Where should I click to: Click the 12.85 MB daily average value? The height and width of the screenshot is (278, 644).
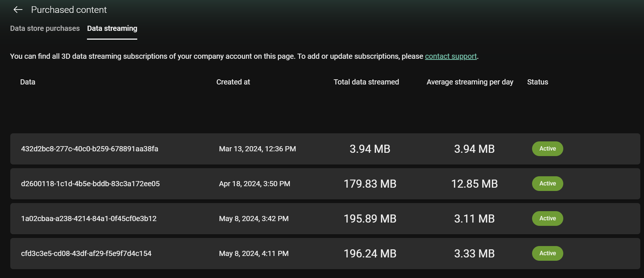[474, 184]
